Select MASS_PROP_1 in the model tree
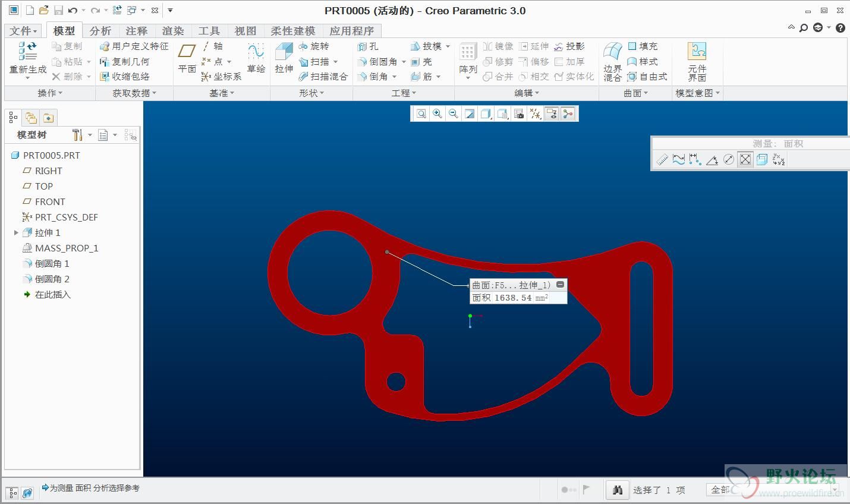Screen dimensions: 850x504 66,248
